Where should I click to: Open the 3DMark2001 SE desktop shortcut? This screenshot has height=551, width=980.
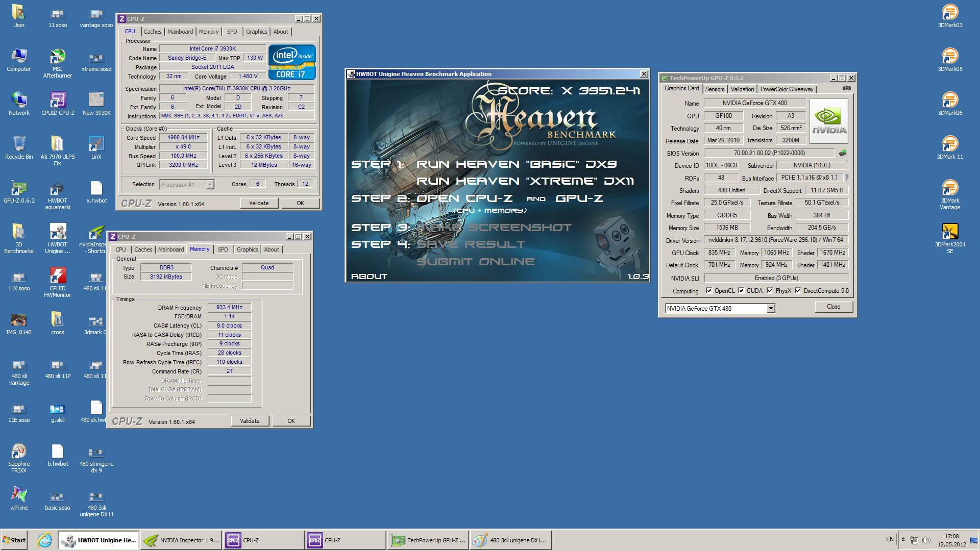click(950, 238)
